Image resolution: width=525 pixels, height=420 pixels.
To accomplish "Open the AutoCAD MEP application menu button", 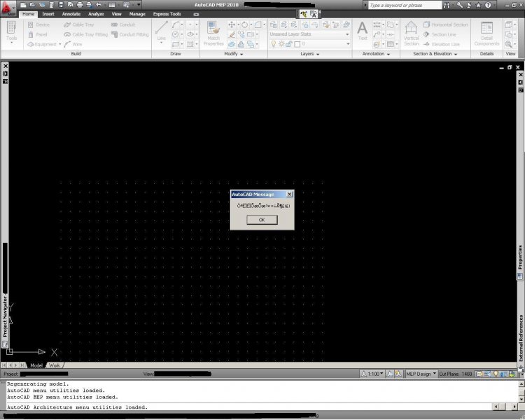I will pos(8,8).
